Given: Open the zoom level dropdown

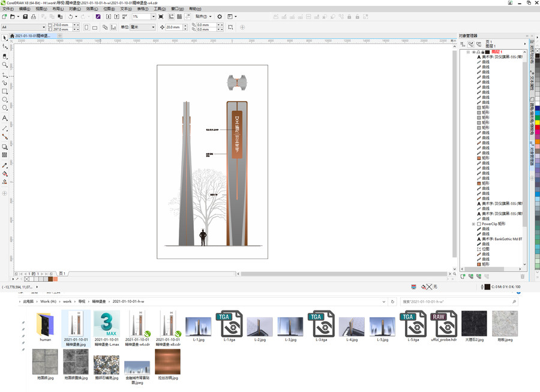Looking at the screenshot, I should 153,17.
